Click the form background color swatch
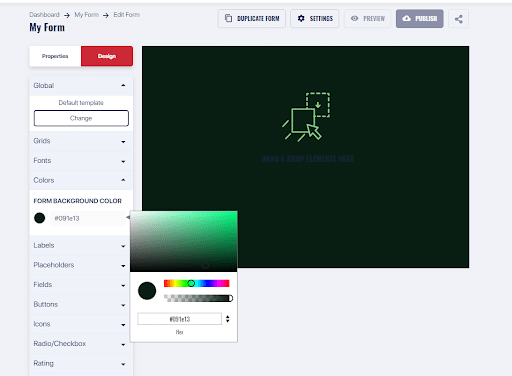 (40, 218)
